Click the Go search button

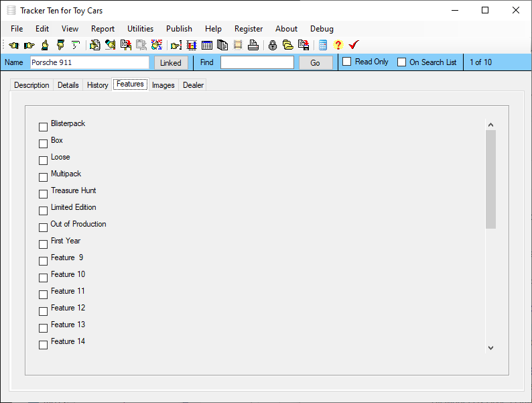[315, 63]
